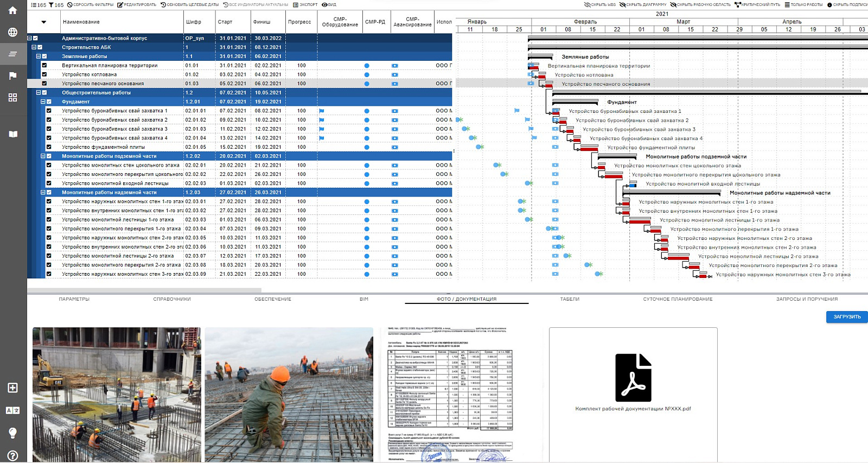Click Скрыть рабочую область in the toolbar

point(700,5)
